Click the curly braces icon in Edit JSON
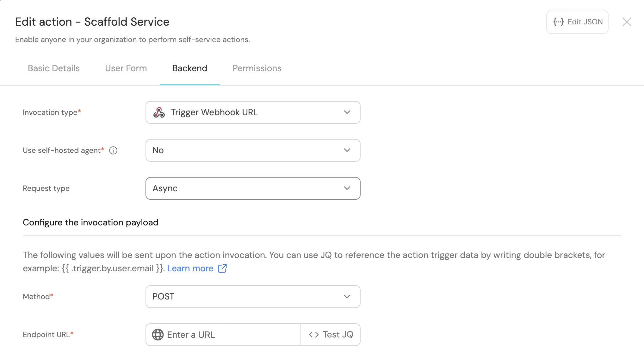 click(558, 22)
